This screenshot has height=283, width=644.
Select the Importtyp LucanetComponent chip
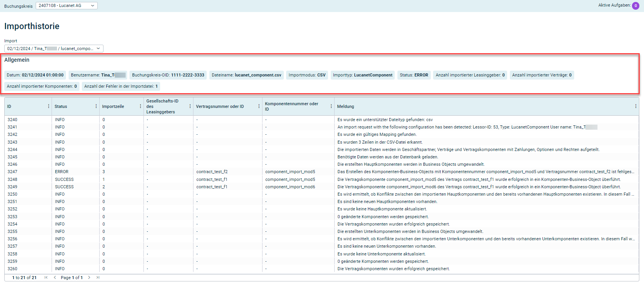[363, 75]
